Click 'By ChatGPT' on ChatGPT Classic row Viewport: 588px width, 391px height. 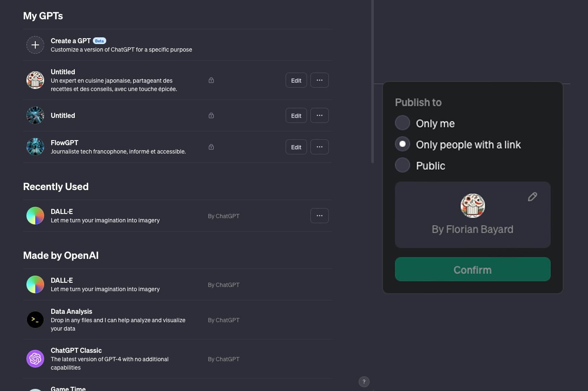tap(223, 359)
